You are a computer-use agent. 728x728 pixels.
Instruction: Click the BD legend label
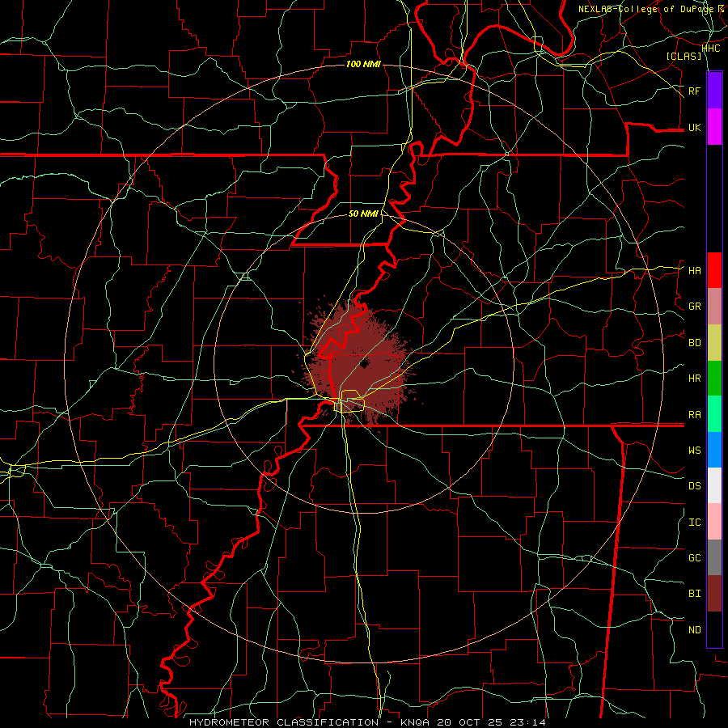tap(694, 343)
